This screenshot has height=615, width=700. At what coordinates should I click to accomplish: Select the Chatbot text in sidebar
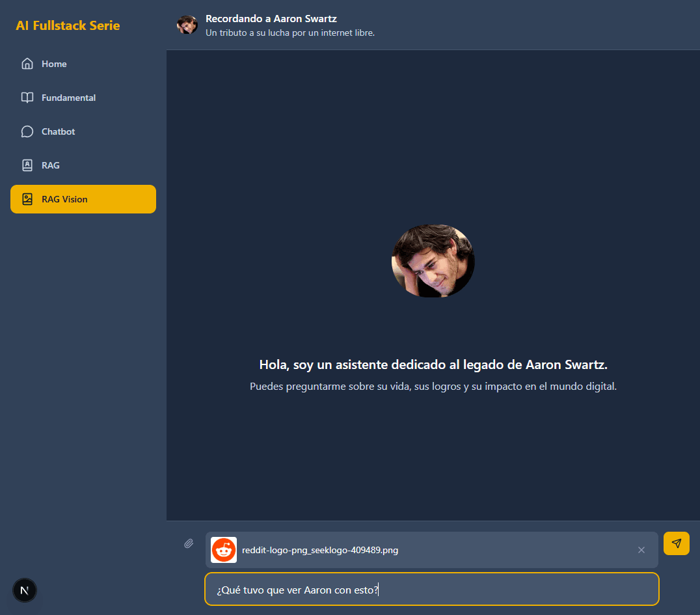tap(59, 131)
